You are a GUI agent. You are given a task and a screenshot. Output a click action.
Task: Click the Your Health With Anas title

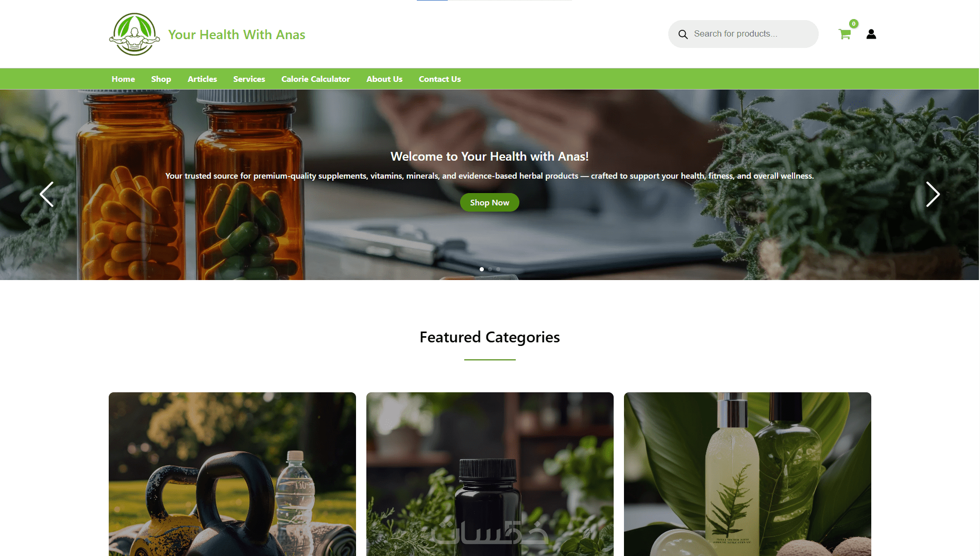coord(236,34)
